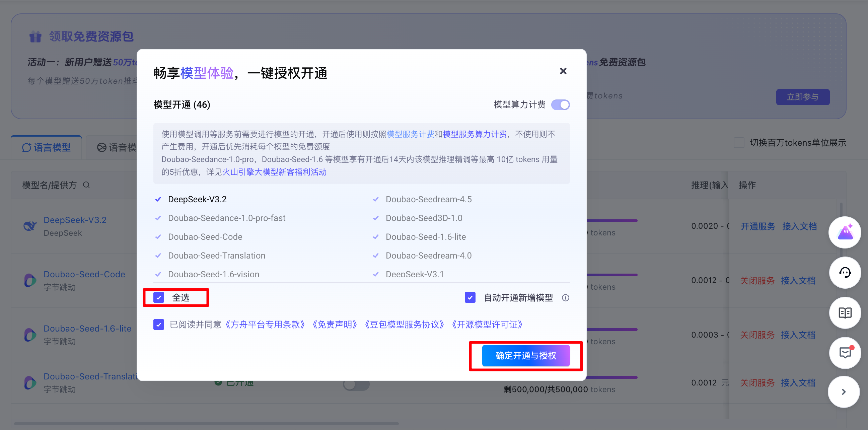This screenshot has width=868, height=430.
Task: Click Doubao-Seed-Code model name in table
Action: coord(84,274)
